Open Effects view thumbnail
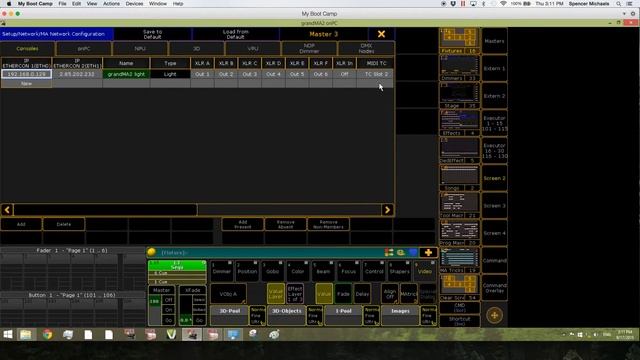This screenshot has height=360, width=640. click(459, 123)
